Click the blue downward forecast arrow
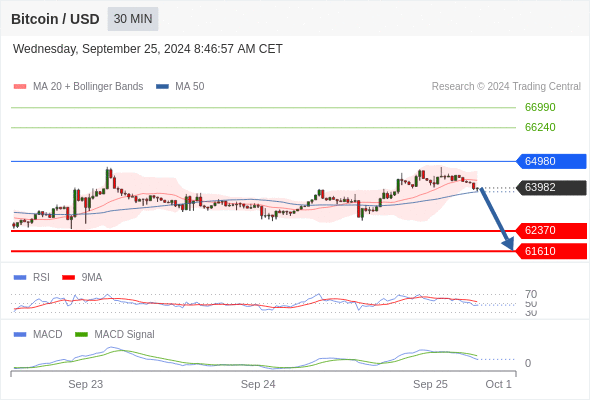The height and width of the screenshot is (400, 590). tap(497, 219)
